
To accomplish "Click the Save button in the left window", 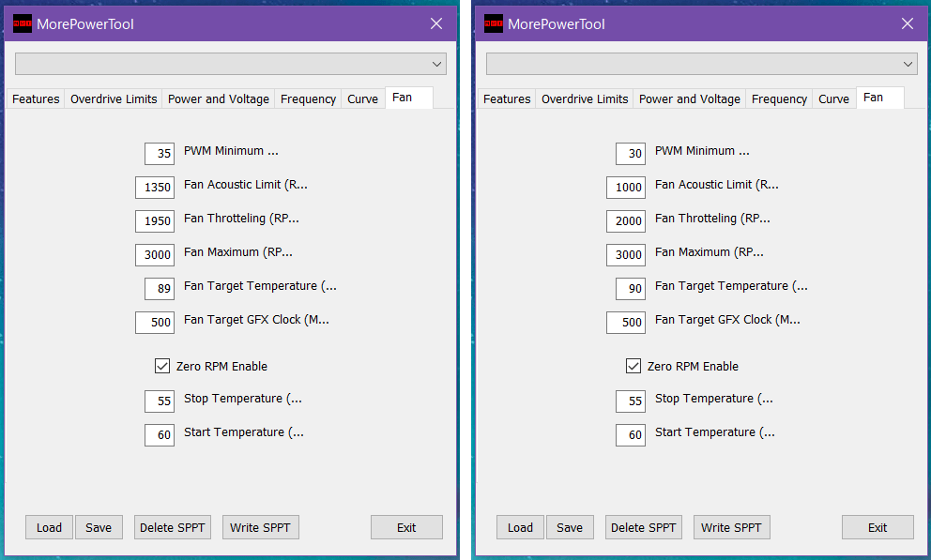I will coord(99,527).
